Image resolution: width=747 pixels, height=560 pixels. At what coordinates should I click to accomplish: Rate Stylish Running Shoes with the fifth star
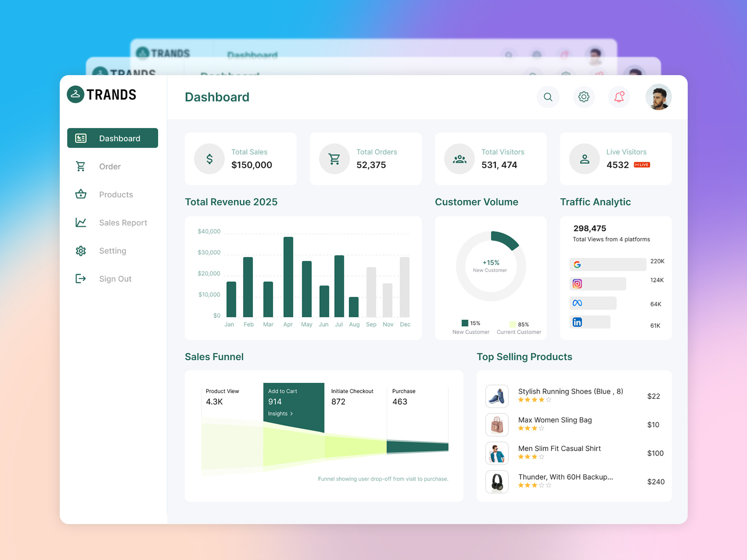(549, 400)
